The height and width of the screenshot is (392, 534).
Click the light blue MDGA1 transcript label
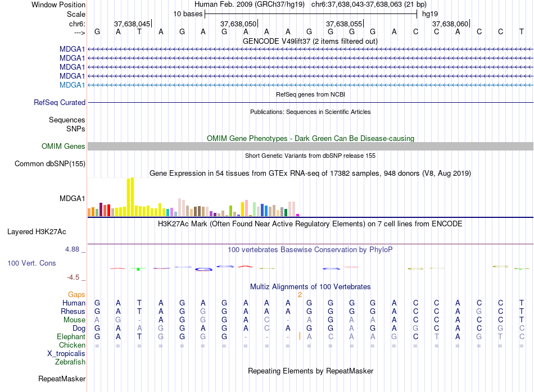point(72,85)
